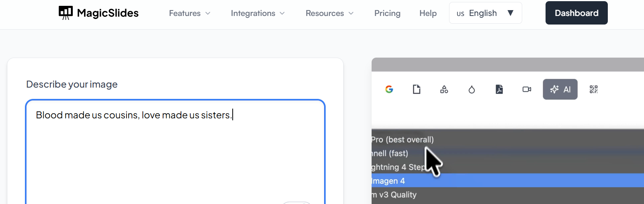Open the Help link
The height and width of the screenshot is (204, 644).
click(x=428, y=13)
